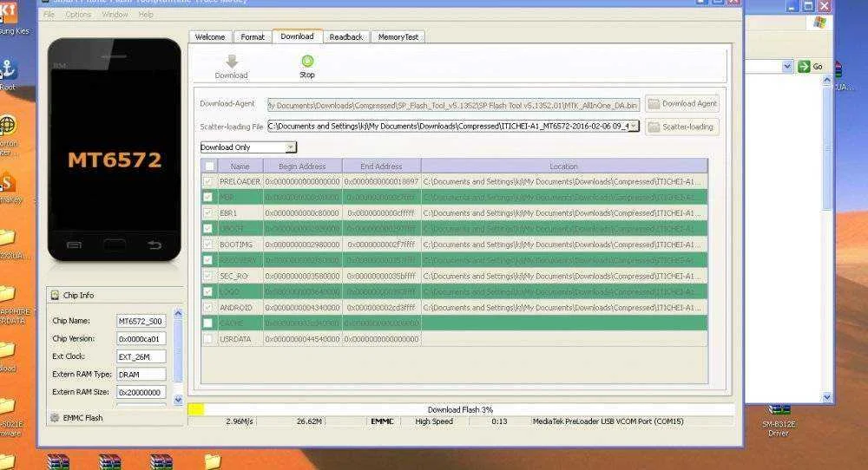Open the orange S desktop icon
Image resolution: width=868 pixels, height=470 pixels.
pyautogui.click(x=7, y=182)
